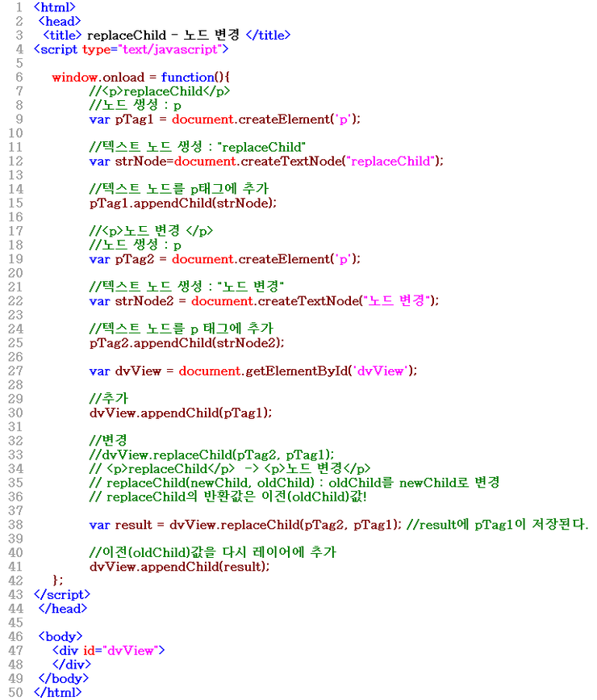Screen dimensions: 597x700
Task: Click the '<div id="dvView">' tag
Action: pyautogui.click(x=108, y=651)
